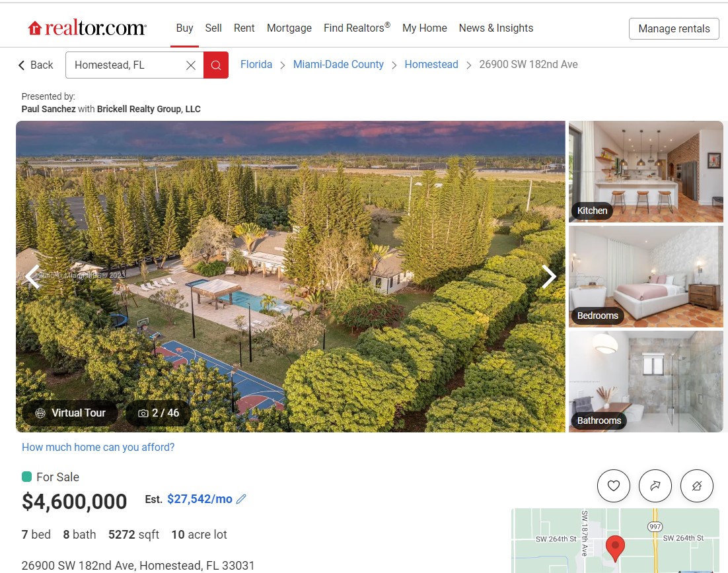The width and height of the screenshot is (728, 573).
Task: Open the Virtual Tour
Action: (71, 413)
